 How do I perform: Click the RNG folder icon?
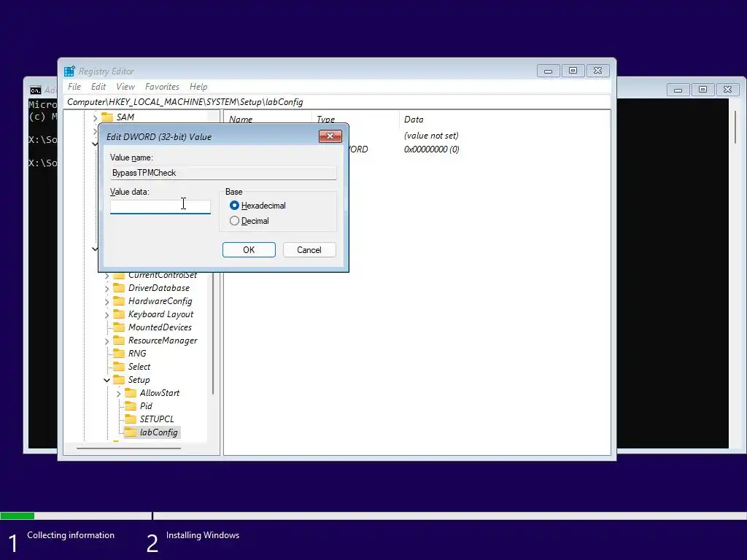[119, 354]
